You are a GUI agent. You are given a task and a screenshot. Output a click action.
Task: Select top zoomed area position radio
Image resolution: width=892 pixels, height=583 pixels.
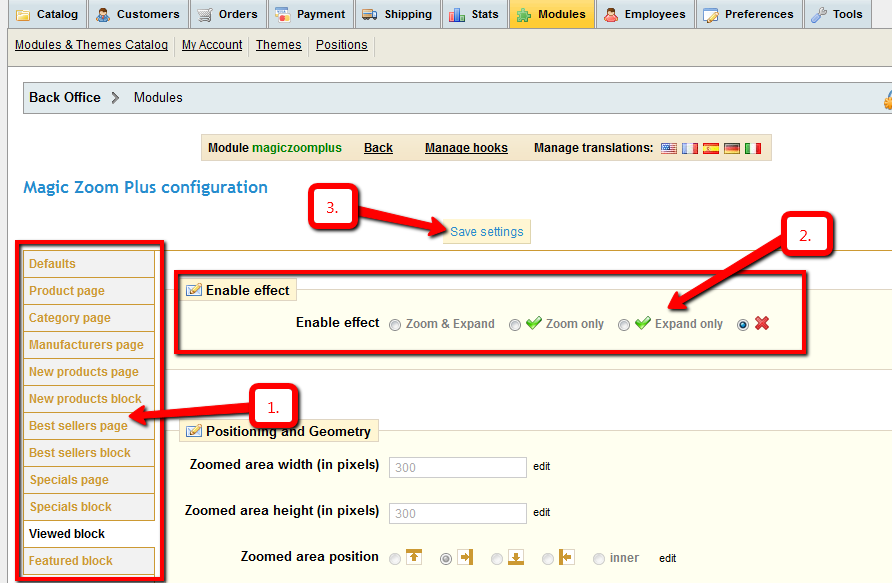coord(395,559)
